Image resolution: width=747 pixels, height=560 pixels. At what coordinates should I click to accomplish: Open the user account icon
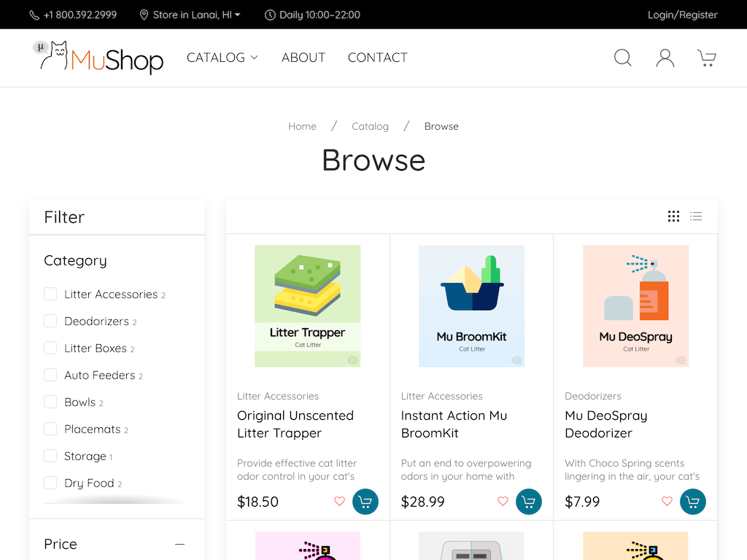665,58
